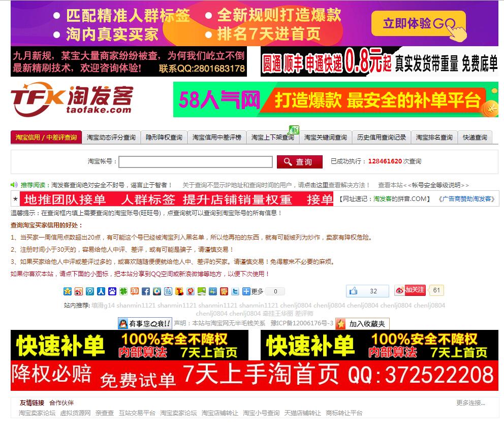The height and width of the screenshot is (437, 504).
Task: Open 更多连接... link
Action: 470,402
